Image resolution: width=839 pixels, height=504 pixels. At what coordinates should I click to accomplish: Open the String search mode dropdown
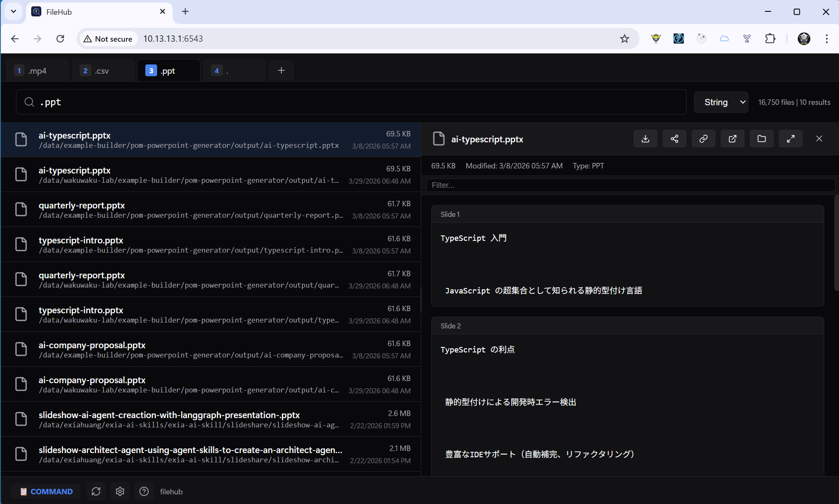(x=721, y=102)
